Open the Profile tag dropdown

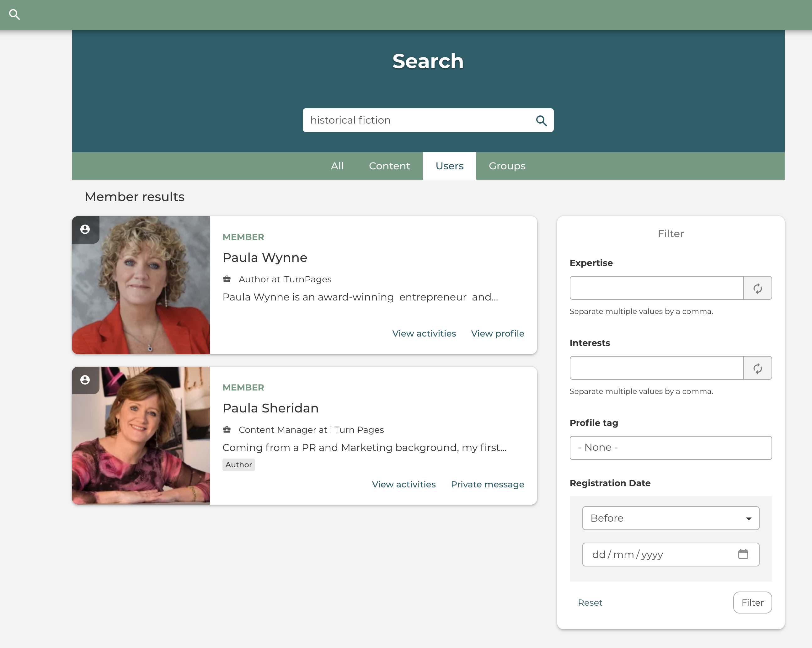(670, 448)
